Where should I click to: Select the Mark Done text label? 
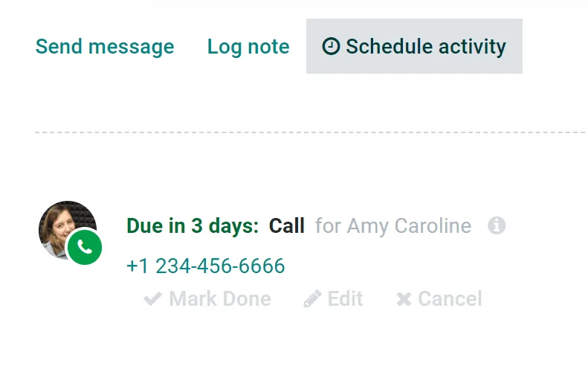click(x=220, y=299)
